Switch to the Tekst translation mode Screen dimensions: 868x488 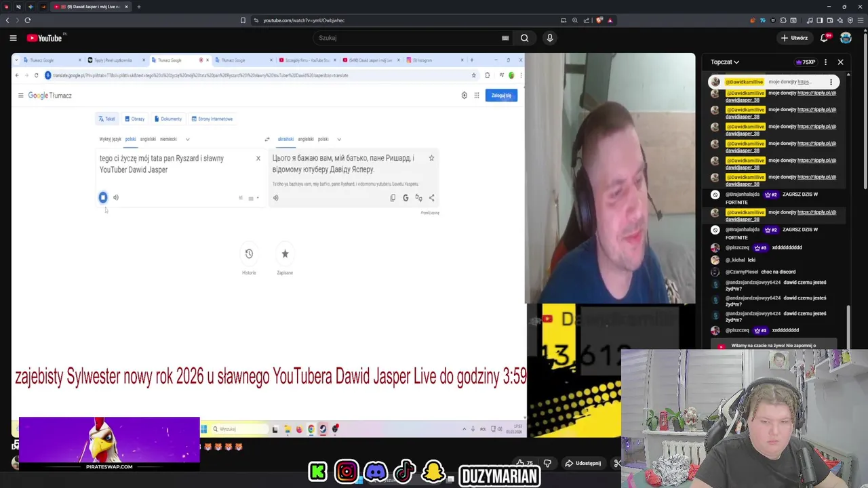[106, 119]
